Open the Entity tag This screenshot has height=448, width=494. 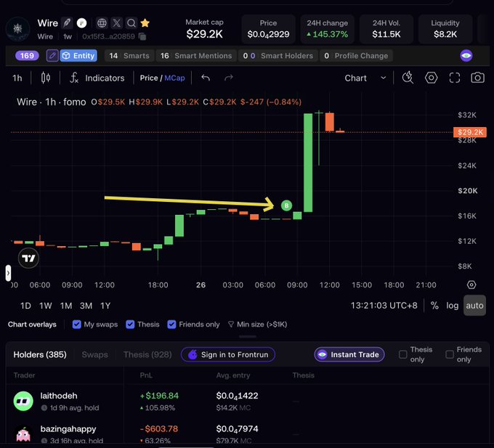78,56
